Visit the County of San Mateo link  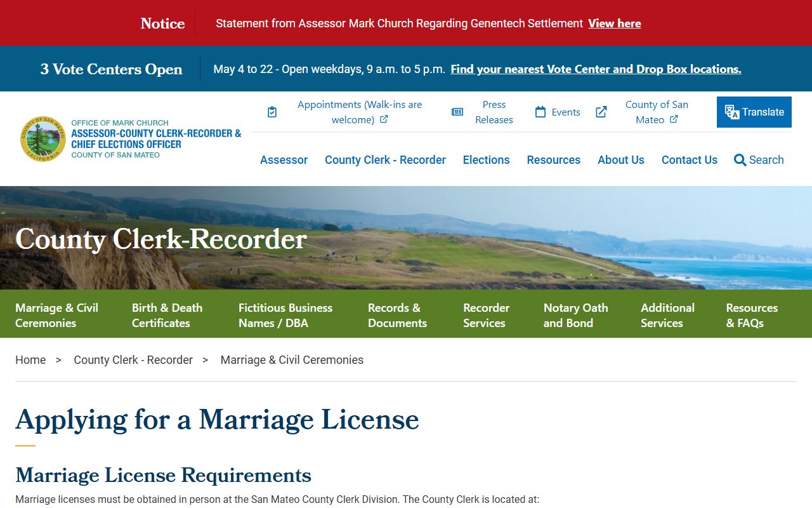(x=657, y=112)
